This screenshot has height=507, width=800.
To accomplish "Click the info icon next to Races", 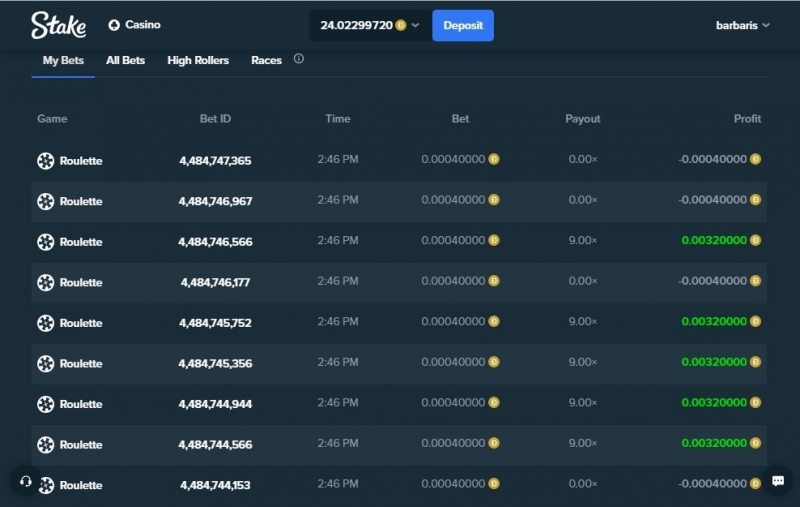I will click(x=298, y=59).
